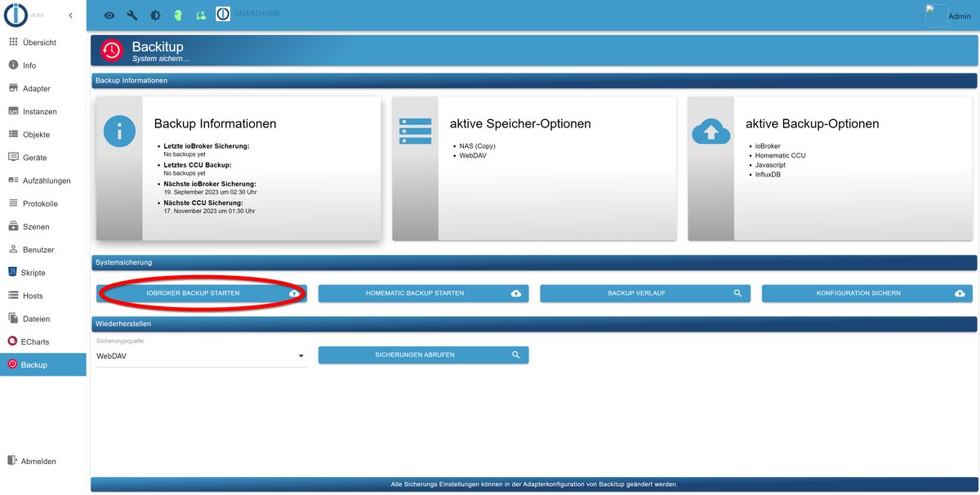Open the Admin user avatar
Screen dimensions: 980x495
935,16
